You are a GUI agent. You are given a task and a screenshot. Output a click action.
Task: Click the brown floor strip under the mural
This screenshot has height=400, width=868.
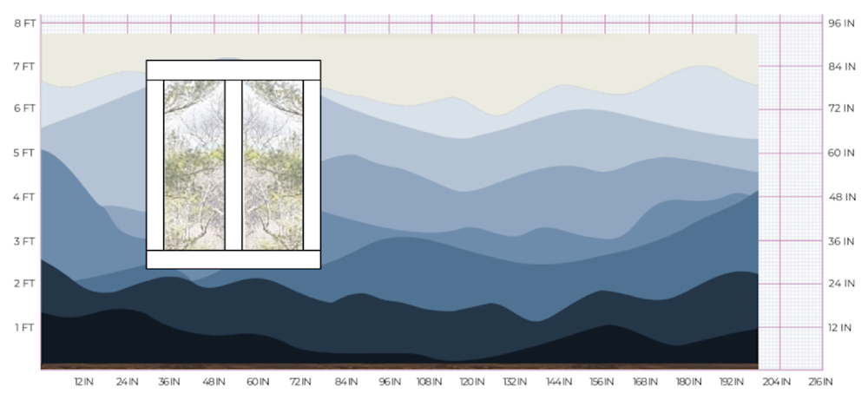399,366
